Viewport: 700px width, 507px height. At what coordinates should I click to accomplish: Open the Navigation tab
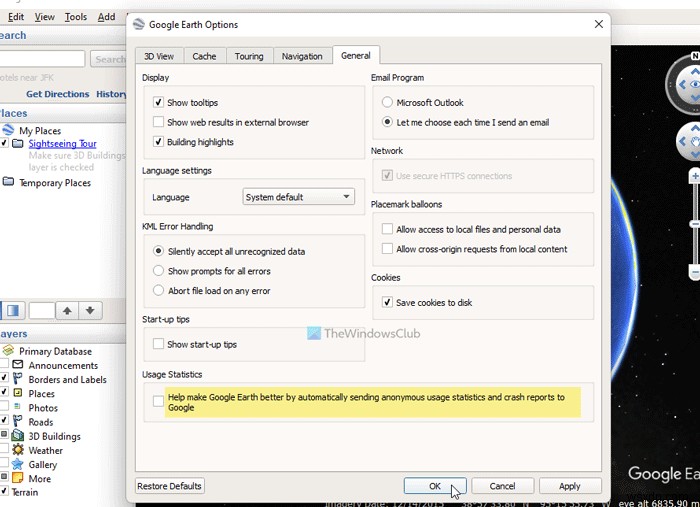click(x=301, y=56)
